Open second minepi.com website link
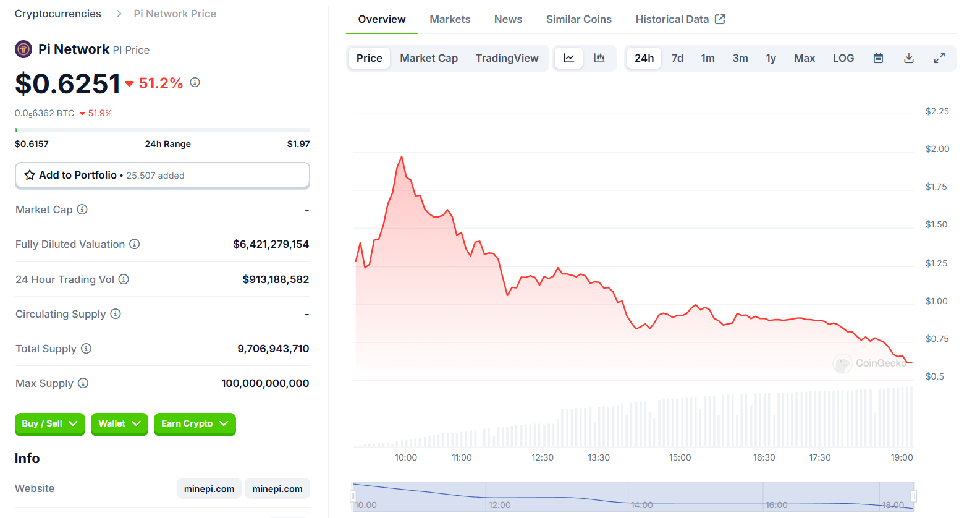 (277, 488)
